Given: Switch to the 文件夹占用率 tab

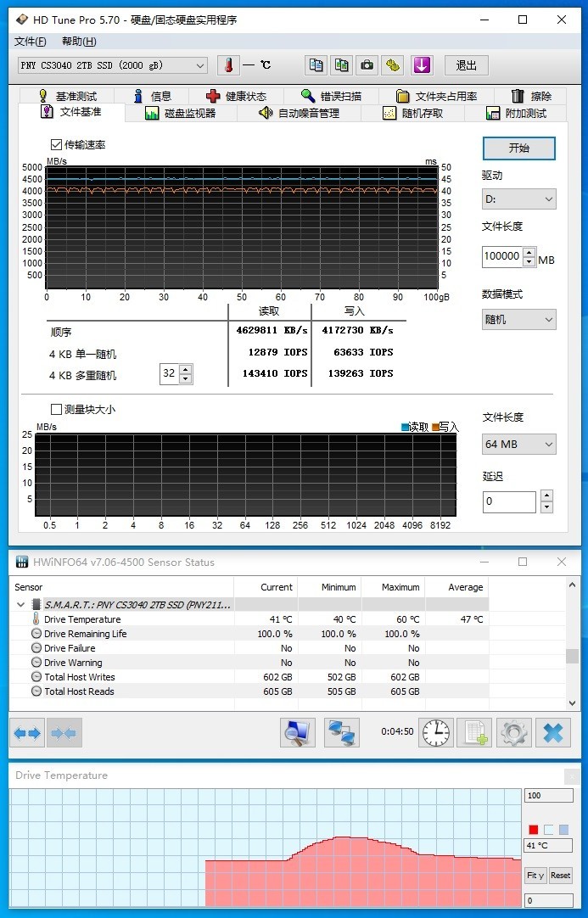Looking at the screenshot, I should (x=437, y=96).
